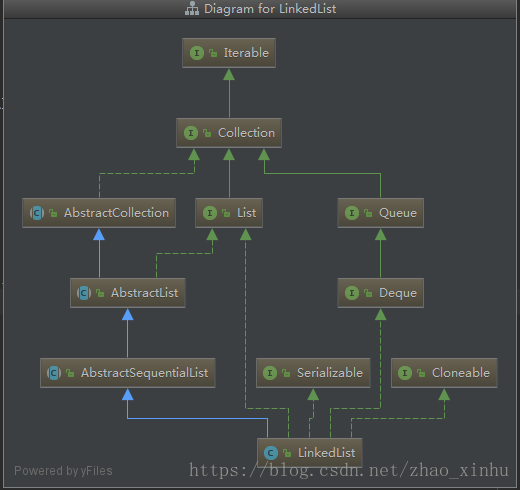Select the AbstractCollection class node
Viewport: 520px width, 490px height.
coord(99,213)
